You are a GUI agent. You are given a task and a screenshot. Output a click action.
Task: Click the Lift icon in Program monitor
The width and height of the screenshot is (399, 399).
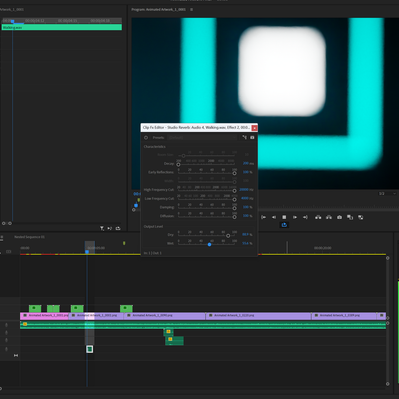tap(318, 217)
